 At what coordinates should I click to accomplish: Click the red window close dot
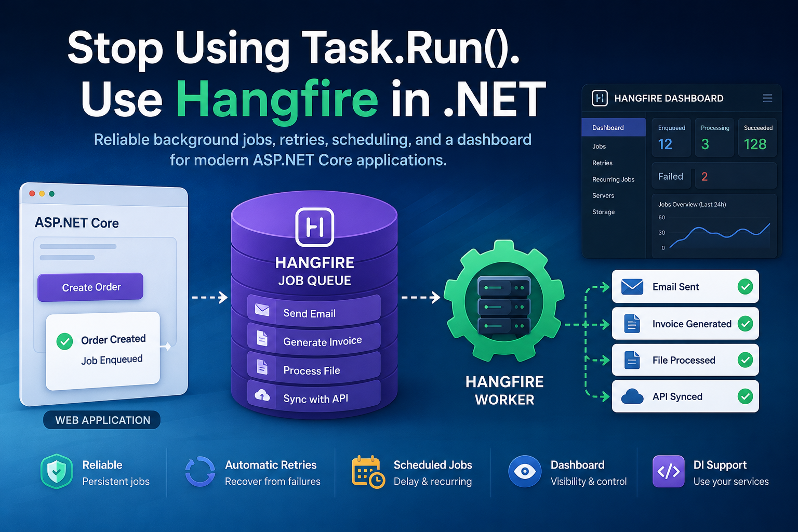tap(32, 193)
